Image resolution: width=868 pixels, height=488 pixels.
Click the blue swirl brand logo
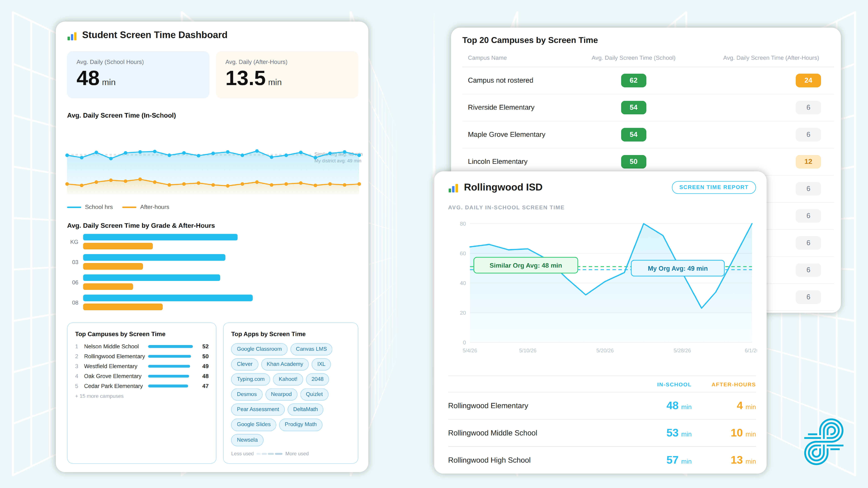[x=824, y=441]
